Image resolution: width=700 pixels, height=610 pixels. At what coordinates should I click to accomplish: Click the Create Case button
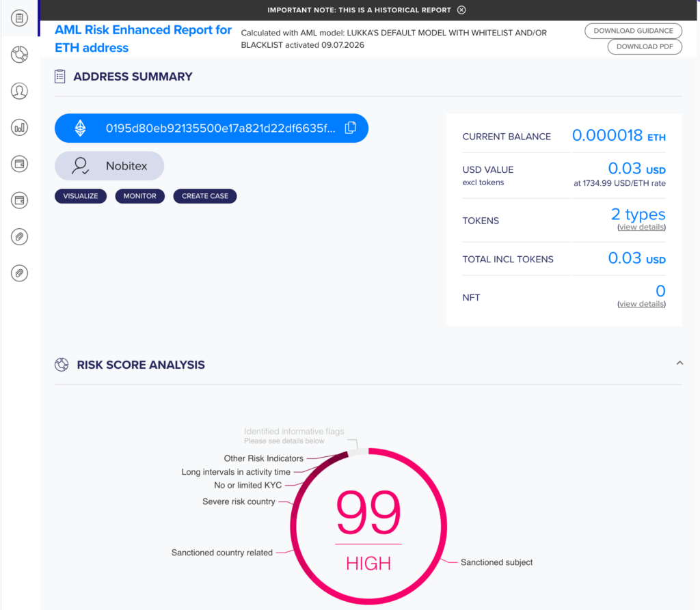click(205, 196)
